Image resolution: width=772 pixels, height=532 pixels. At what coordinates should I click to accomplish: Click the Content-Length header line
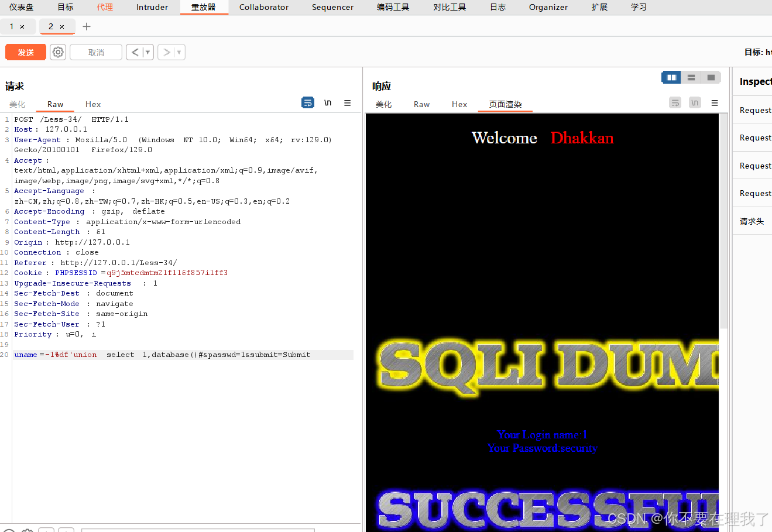pyautogui.click(x=60, y=232)
